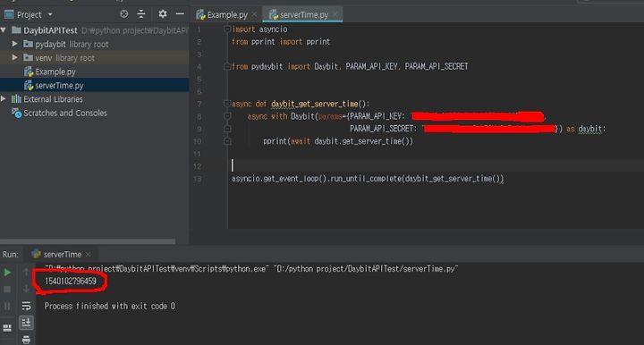
Task: Select the serverTime tab in Run panel
Action: tap(62, 255)
